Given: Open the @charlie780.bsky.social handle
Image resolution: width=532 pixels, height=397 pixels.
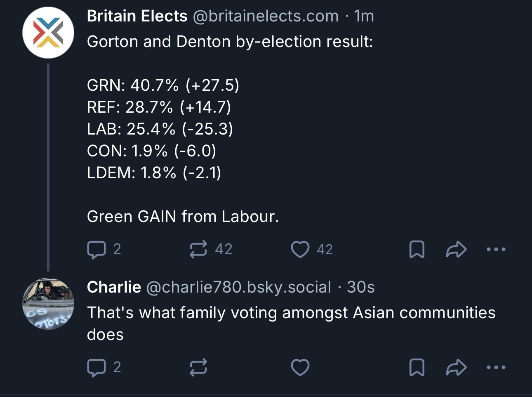Looking at the screenshot, I should pos(238,287).
